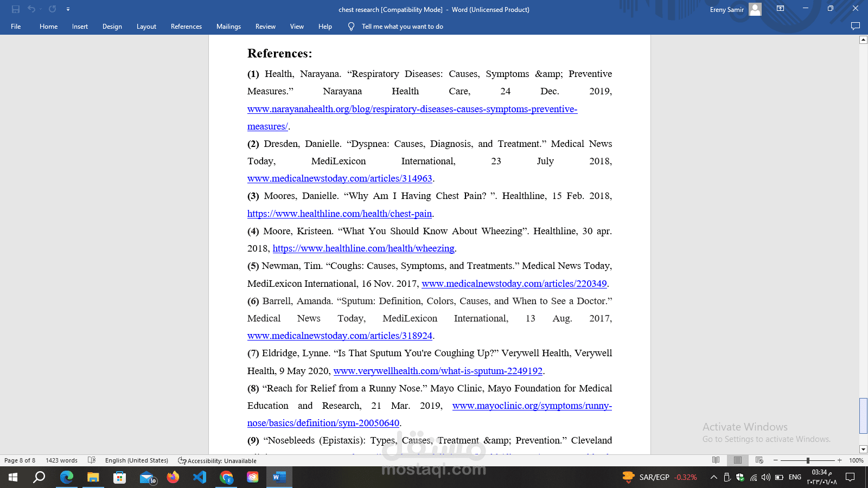This screenshot has height=488, width=868.
Task: Open Microsoft Store from taskbar
Action: pyautogui.click(x=120, y=477)
